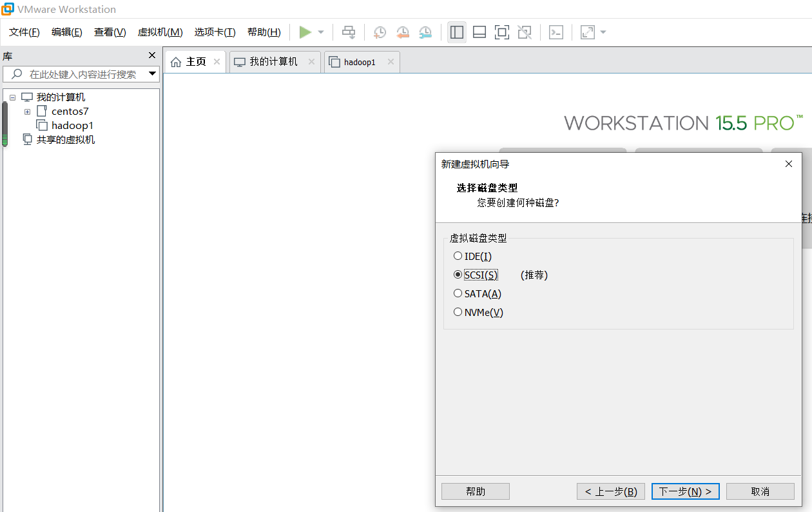812x512 pixels.
Task: Open the 编辑(E) menu
Action: coord(67,32)
